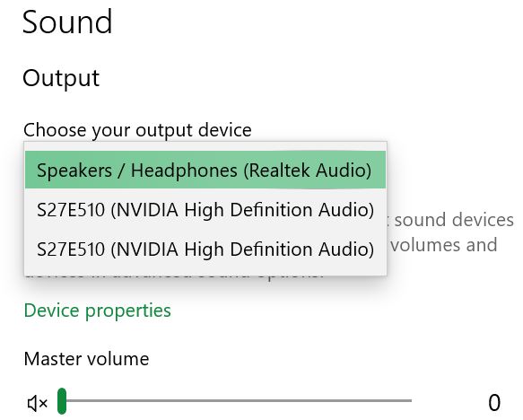The height and width of the screenshot is (420, 523).
Task: Choose the middle S27E510 NVIDIA audio option
Action: 205,209
